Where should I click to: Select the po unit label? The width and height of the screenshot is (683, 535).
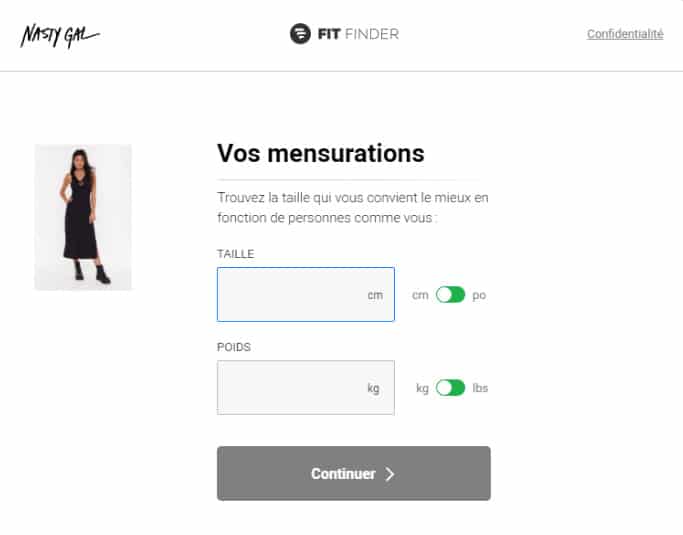(479, 295)
